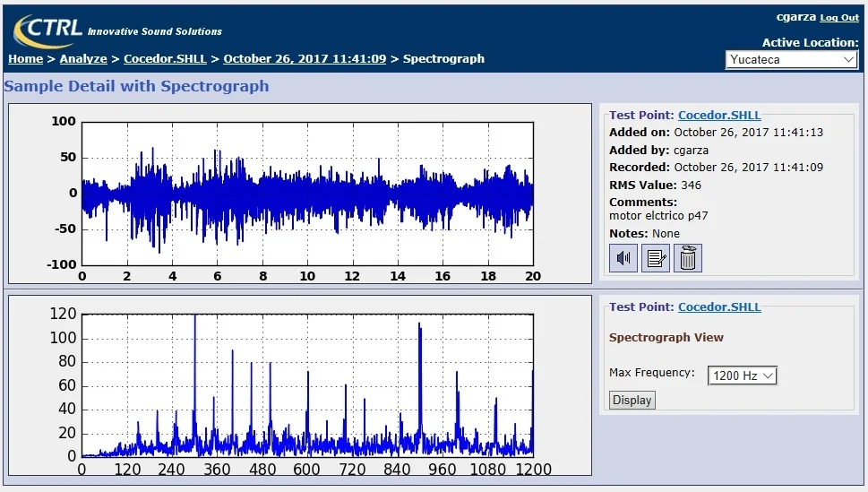Open the Active Location dropdown
The height and width of the screenshot is (492, 868).
pyautogui.click(x=792, y=60)
